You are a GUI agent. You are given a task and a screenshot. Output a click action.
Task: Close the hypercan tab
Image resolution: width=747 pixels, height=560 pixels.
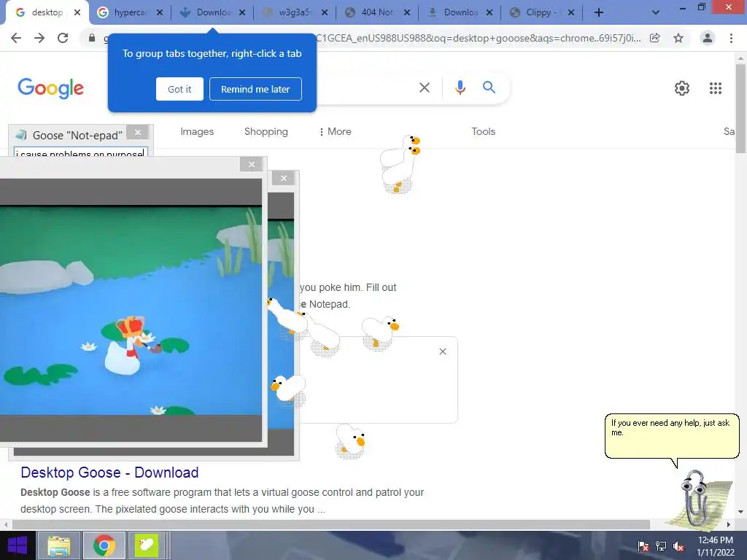160,13
